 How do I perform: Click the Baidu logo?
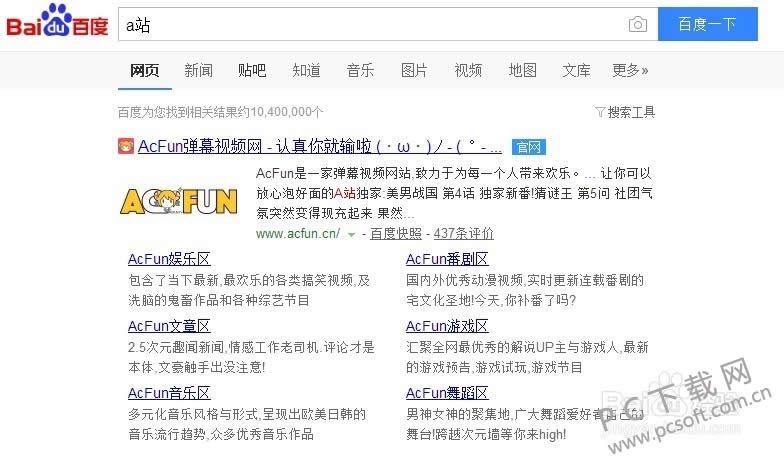point(57,24)
